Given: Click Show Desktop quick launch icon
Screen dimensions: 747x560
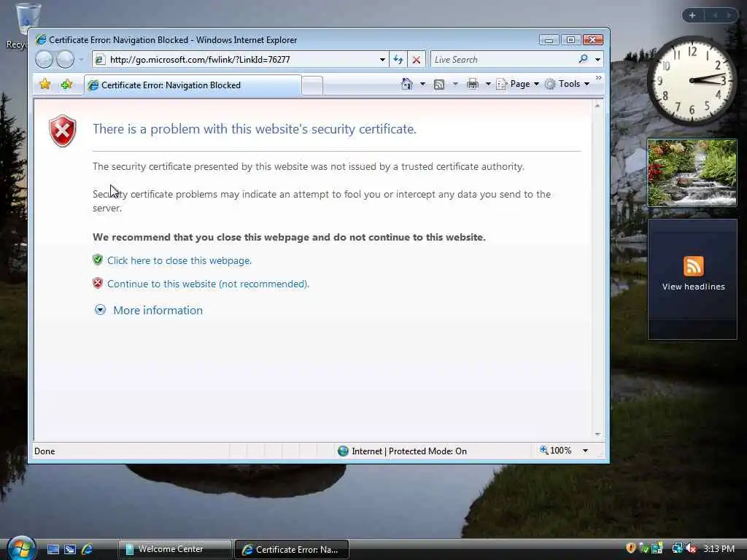Looking at the screenshot, I should tap(53, 549).
